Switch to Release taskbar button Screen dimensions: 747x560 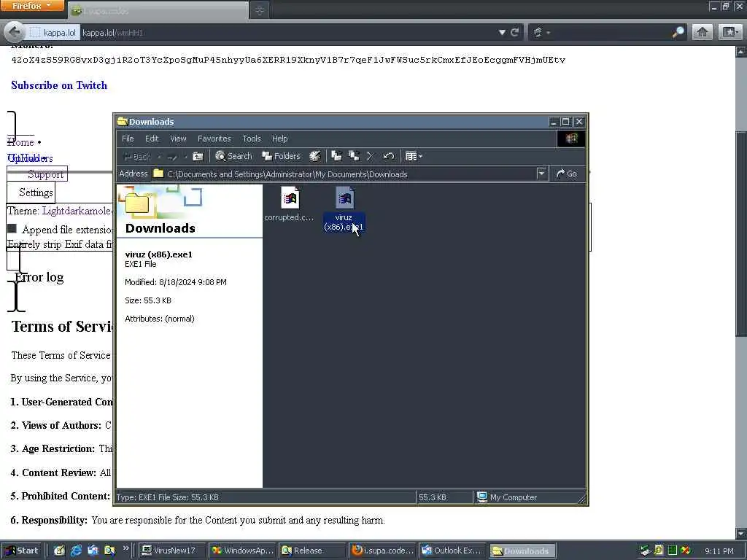(312, 551)
